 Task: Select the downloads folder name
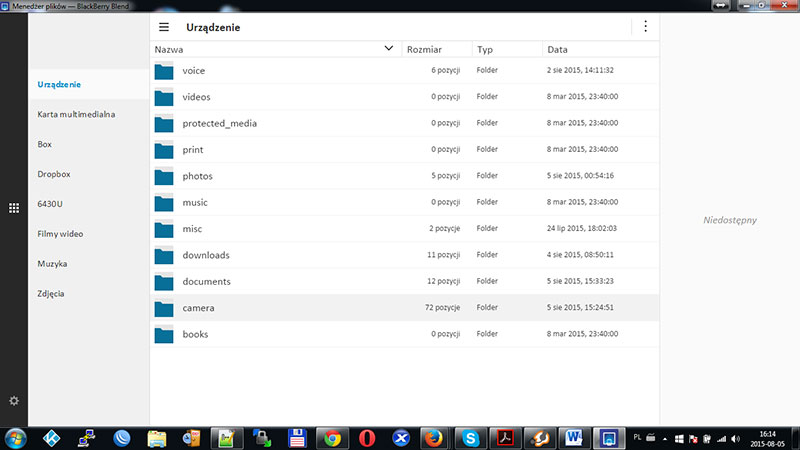click(206, 255)
